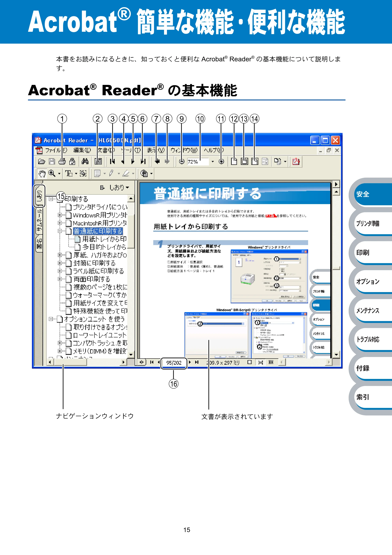392x555 pixels.
Task: Expand the 両面印刷する bookmark
Action: point(59,279)
